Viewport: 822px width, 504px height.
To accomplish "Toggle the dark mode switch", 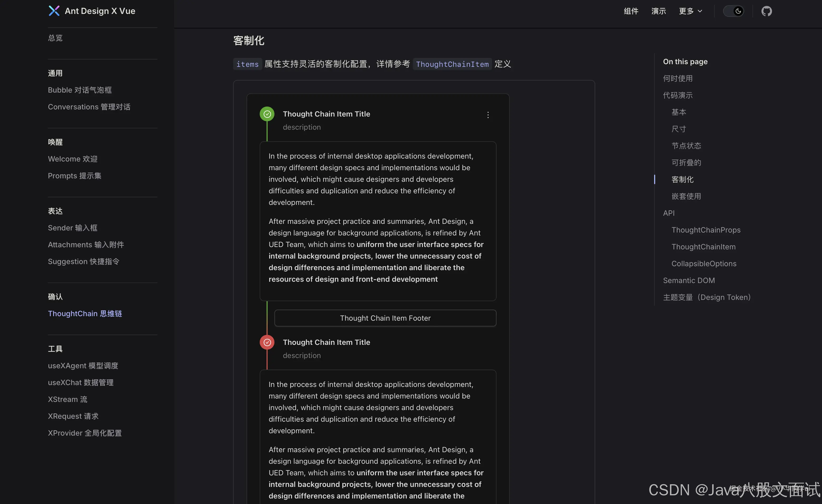I will pos(733,11).
